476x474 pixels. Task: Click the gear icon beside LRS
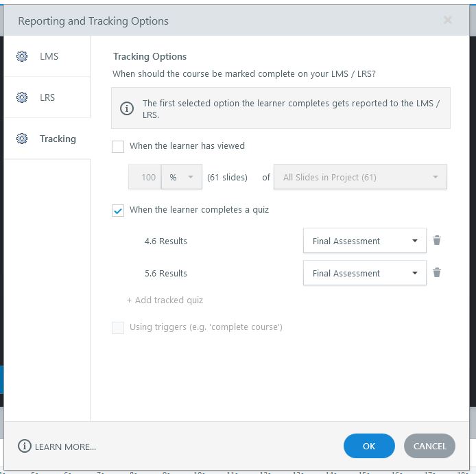pyautogui.click(x=22, y=97)
